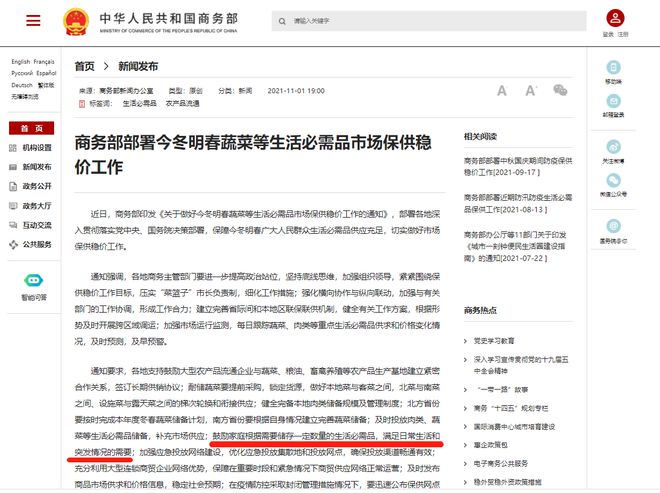Share article via WeChat icon
The image size is (660, 493).
click(561, 91)
